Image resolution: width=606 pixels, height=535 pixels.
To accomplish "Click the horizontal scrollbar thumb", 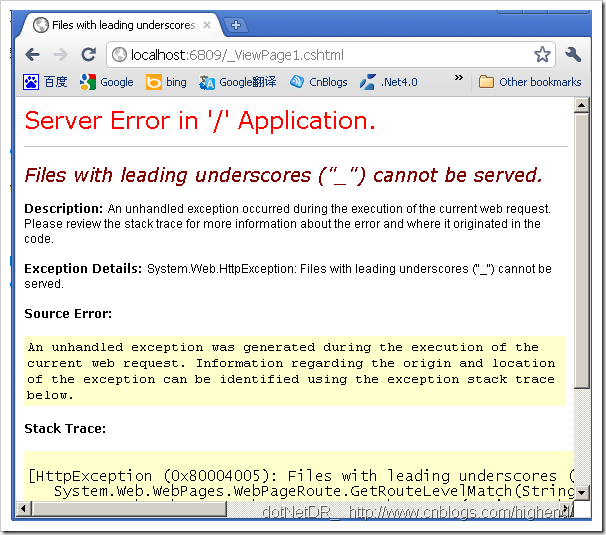I will tap(129, 508).
